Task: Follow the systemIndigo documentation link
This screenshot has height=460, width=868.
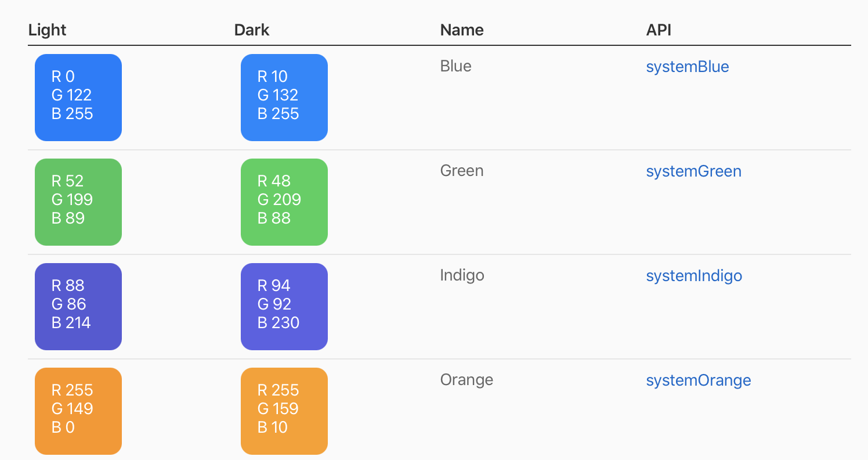Action: (x=694, y=275)
